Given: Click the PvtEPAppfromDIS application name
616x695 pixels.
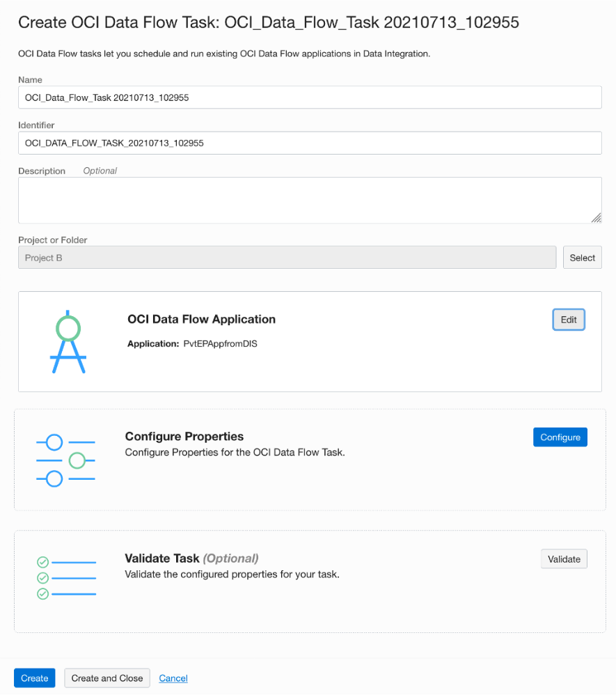Looking at the screenshot, I should tap(215, 344).
